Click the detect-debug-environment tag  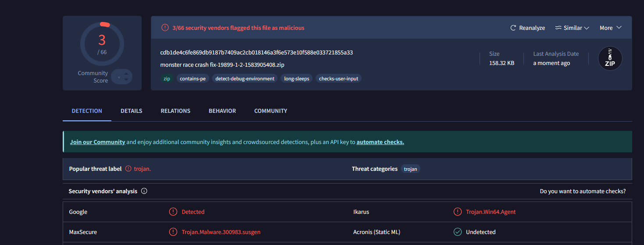click(x=245, y=79)
